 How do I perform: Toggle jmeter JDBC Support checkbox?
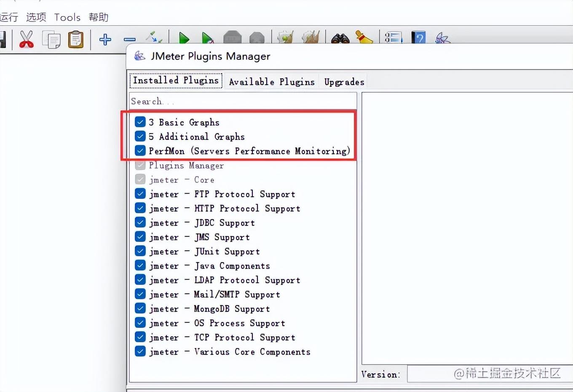pyautogui.click(x=140, y=222)
